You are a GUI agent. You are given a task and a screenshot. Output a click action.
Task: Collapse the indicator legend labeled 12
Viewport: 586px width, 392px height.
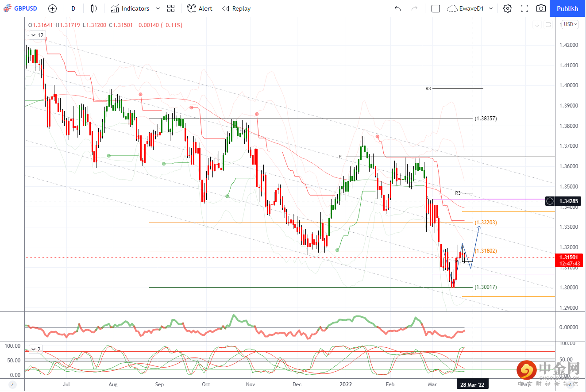coord(38,35)
